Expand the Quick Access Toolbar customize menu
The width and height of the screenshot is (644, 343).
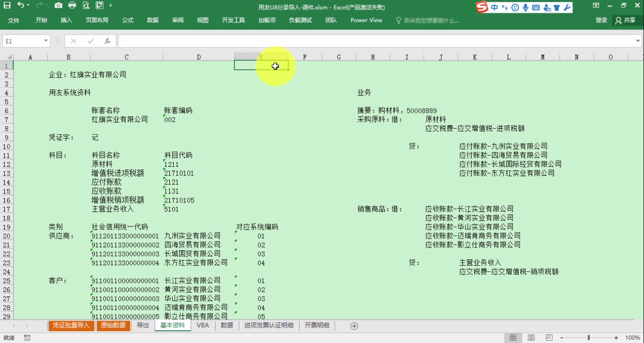pos(110,6)
